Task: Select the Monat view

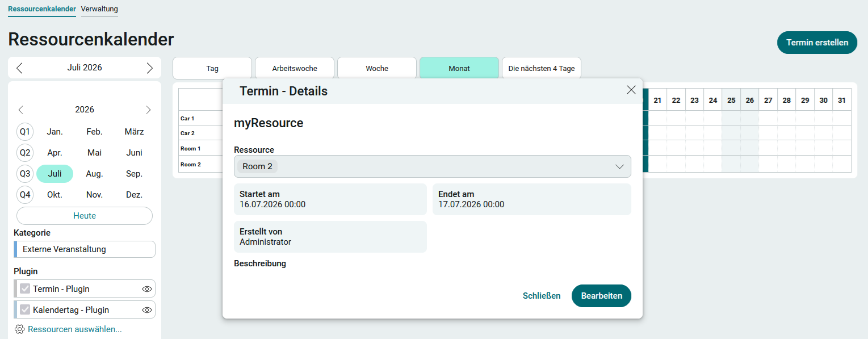Action: 459,68
